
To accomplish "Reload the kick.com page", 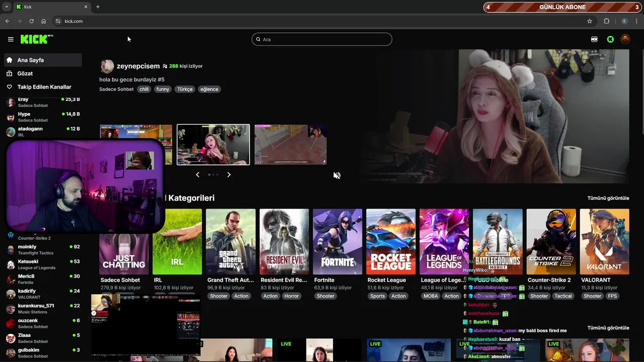I will click(x=31, y=21).
